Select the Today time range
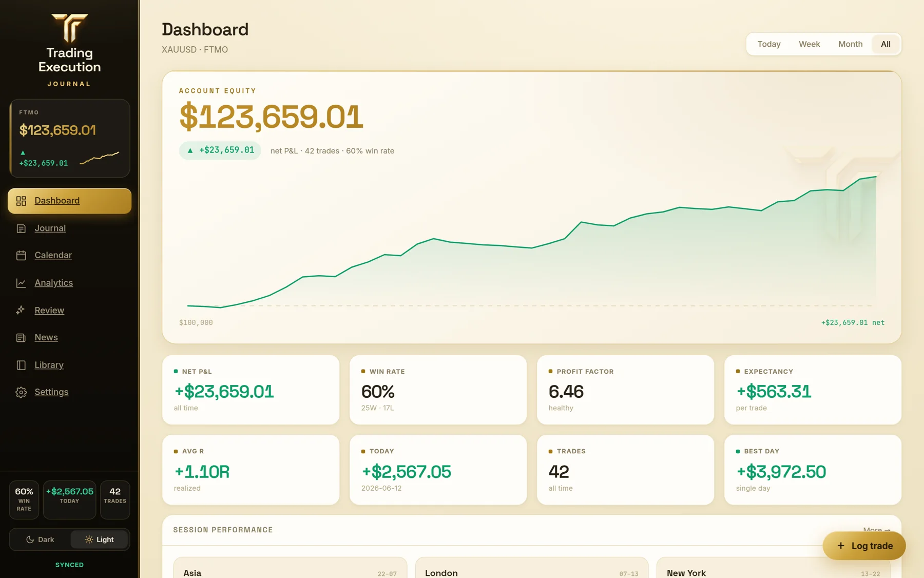Viewport: 924px width, 578px height. point(769,44)
